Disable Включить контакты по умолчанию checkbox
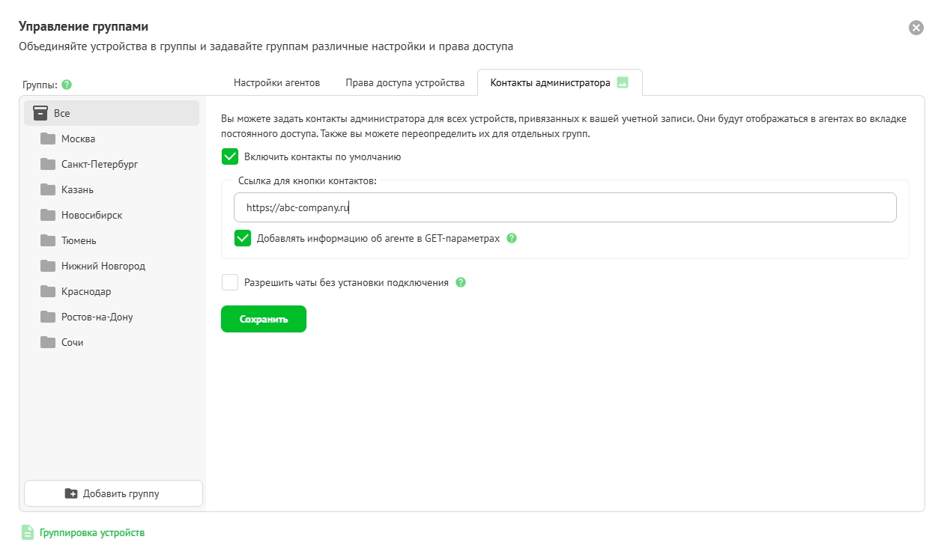The image size is (944, 560). [x=230, y=156]
